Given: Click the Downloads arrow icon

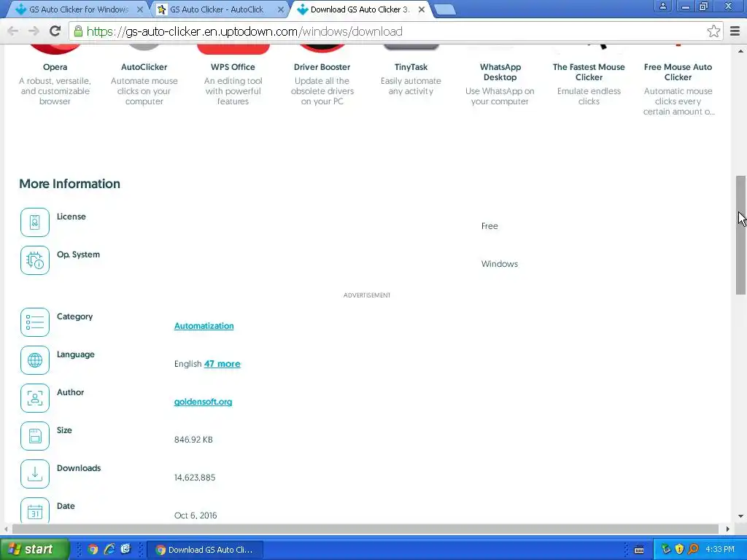Looking at the screenshot, I should point(35,474).
